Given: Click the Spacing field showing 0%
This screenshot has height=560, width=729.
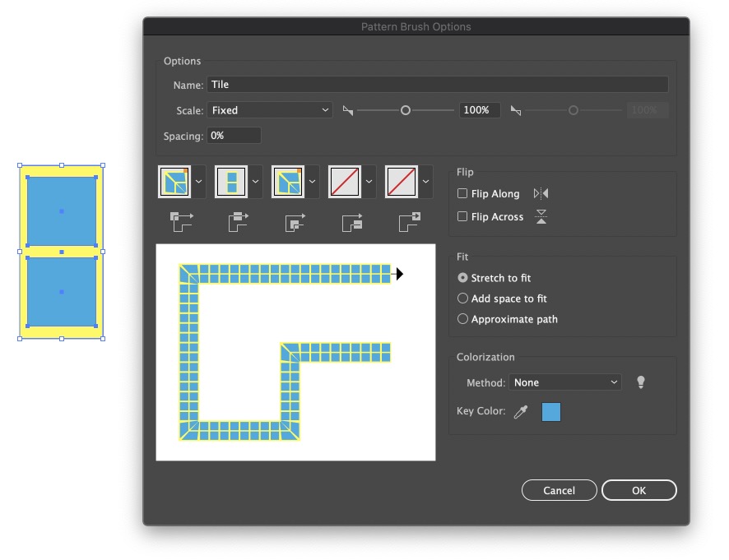Looking at the screenshot, I should coord(234,135).
